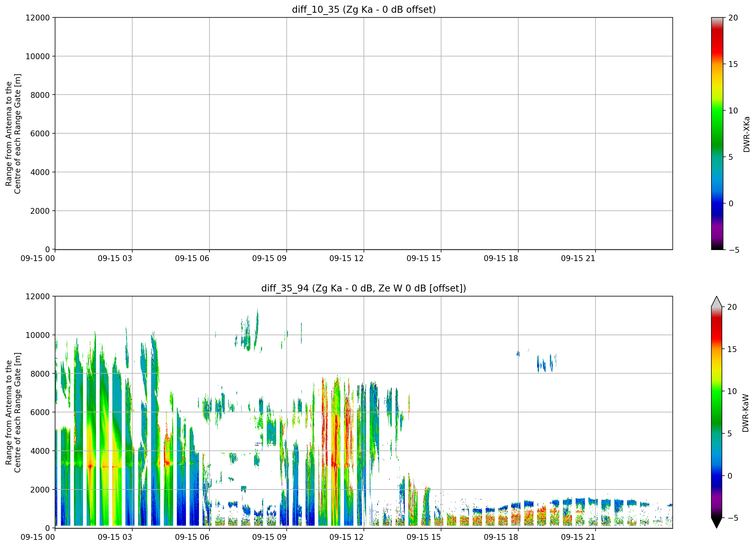Click the 0 tick on the DWR-KaW colorbar

(729, 476)
